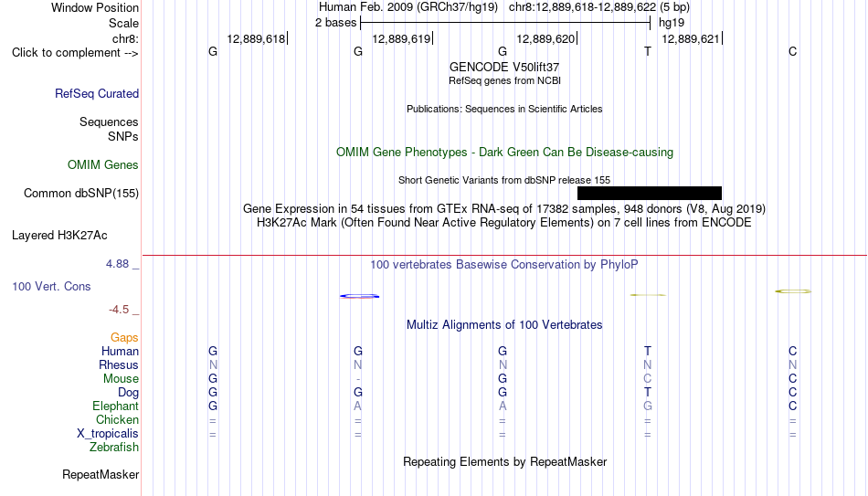This screenshot has height=496, width=868.
Task: Click '100 vertebrates Basewise Conservation by PhyloP'
Action: 504,265
